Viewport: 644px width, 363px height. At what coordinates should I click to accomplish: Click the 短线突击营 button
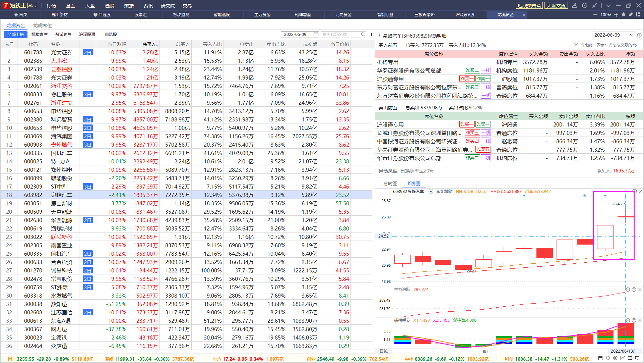pyautogui.click(x=529, y=5)
